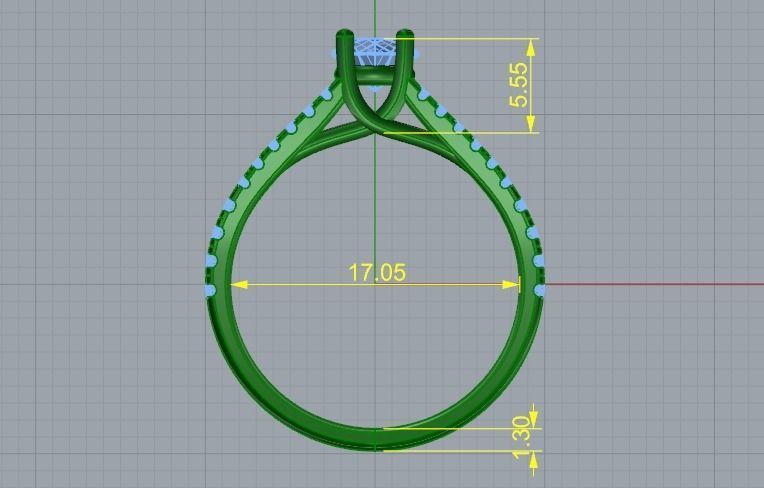Click the green ring shank at its bottom

(376, 440)
